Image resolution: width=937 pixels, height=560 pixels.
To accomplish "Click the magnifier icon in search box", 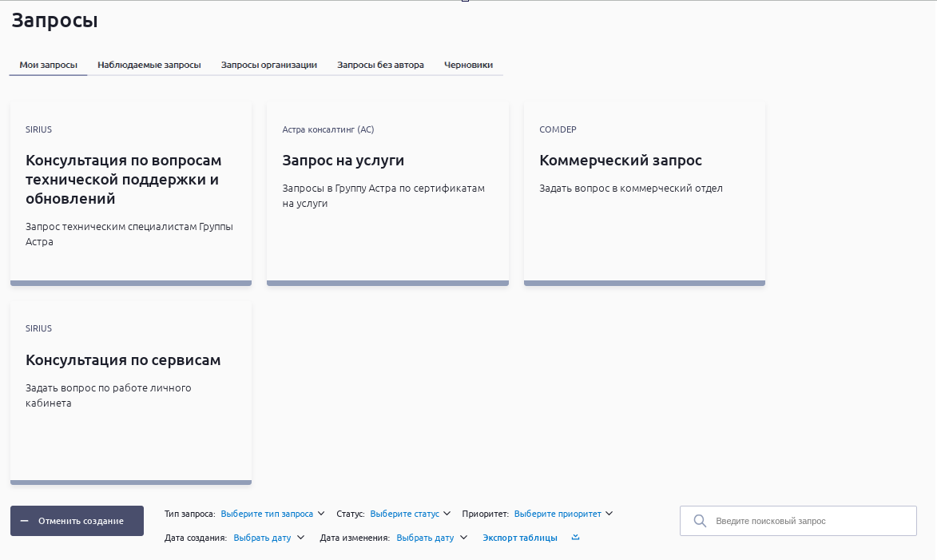I will click(x=700, y=521).
